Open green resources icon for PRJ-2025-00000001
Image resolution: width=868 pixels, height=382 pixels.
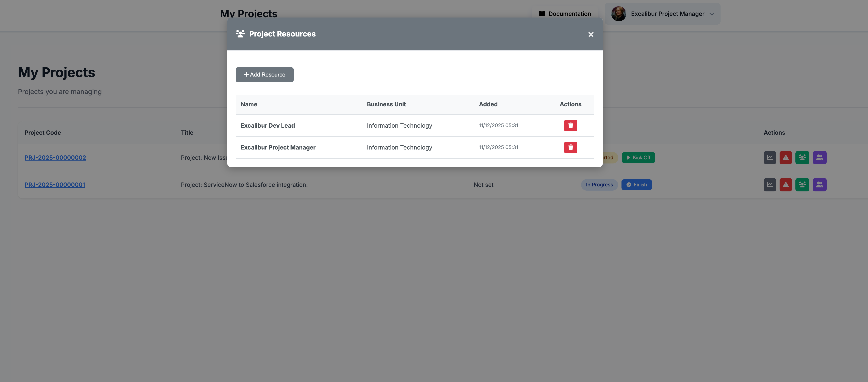pos(802,185)
